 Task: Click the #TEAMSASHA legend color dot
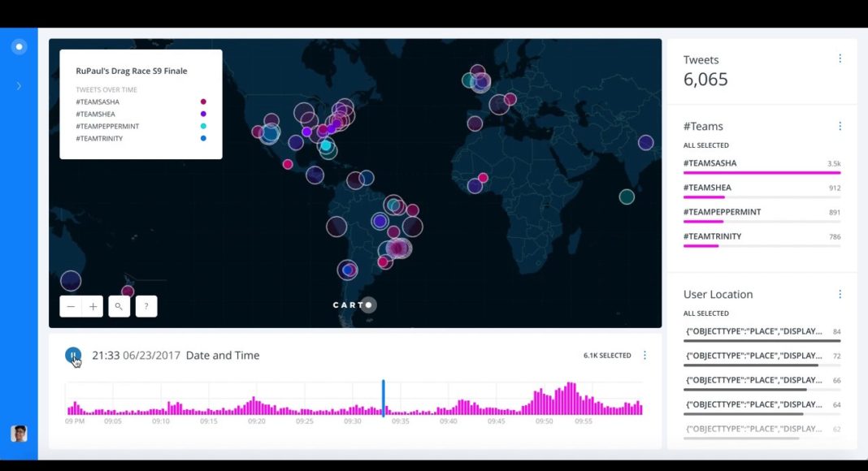click(x=203, y=102)
